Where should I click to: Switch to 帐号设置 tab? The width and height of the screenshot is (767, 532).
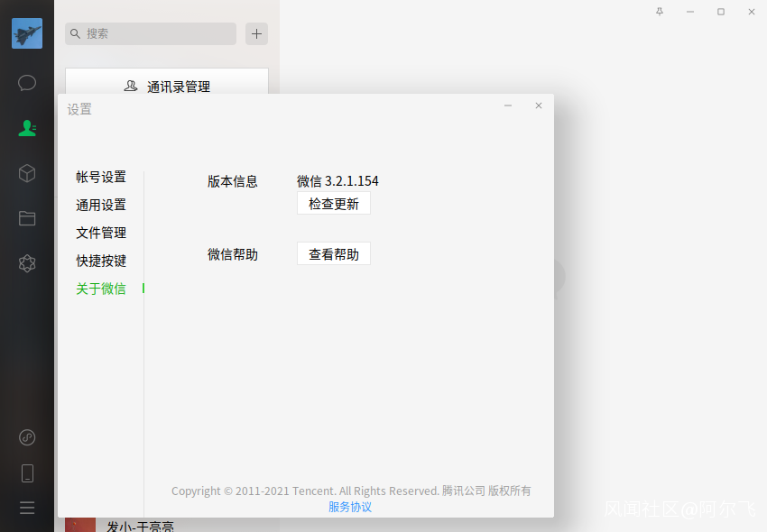101,177
